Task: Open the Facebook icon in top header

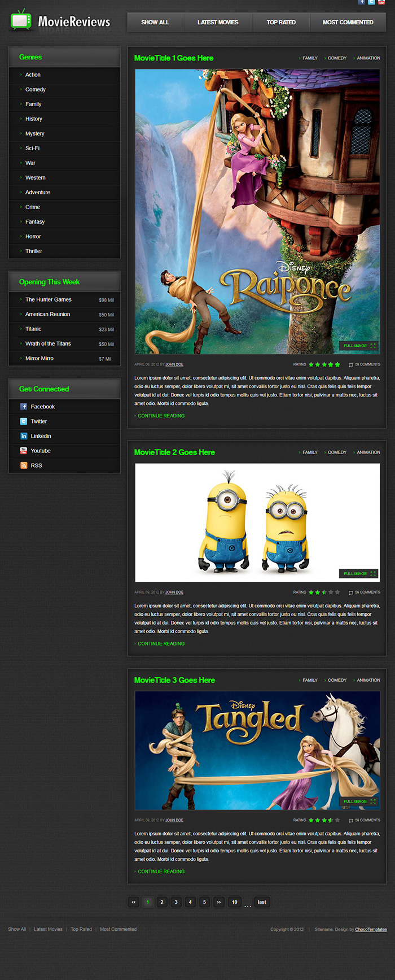Action: click(x=362, y=2)
